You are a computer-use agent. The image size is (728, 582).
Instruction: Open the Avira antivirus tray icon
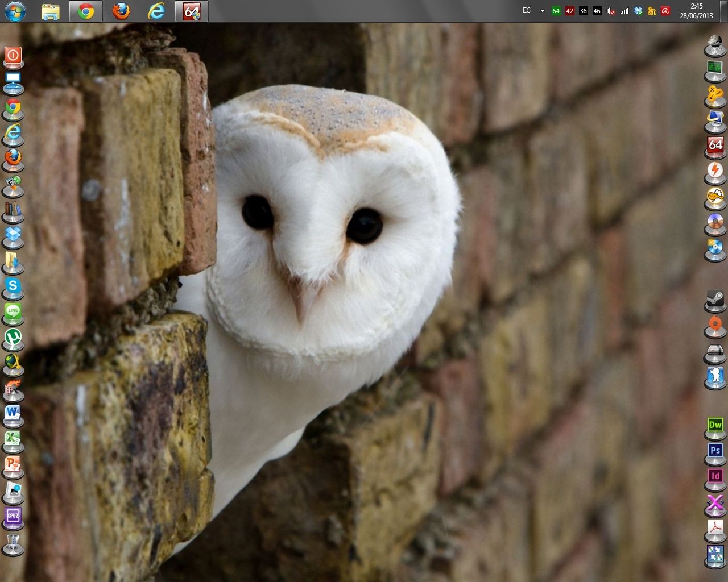pos(665,11)
